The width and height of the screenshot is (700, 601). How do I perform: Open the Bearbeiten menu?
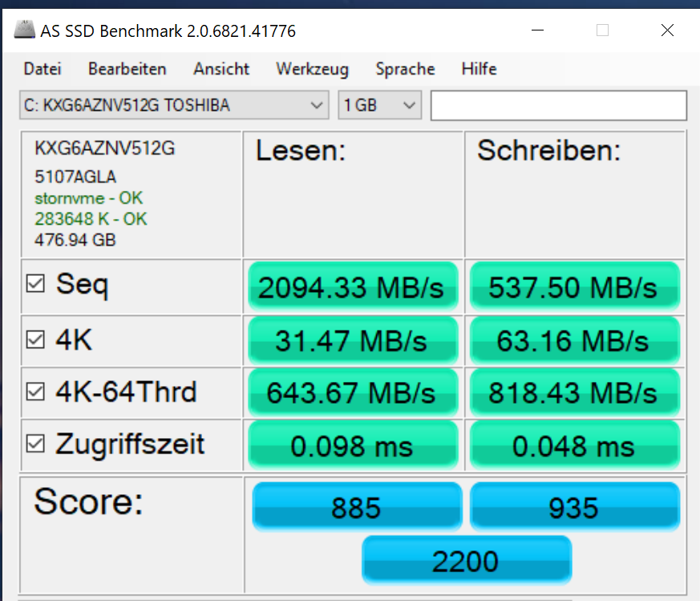coord(127,69)
